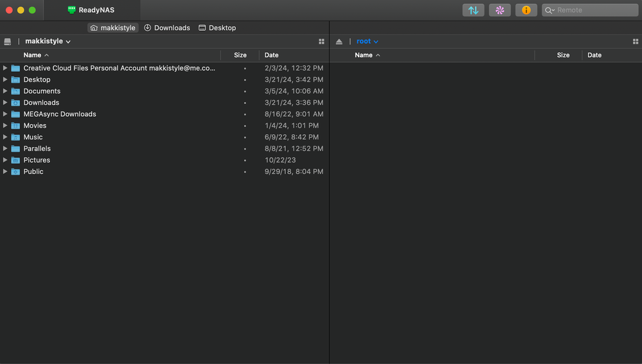Expand the Movies folder

click(x=5, y=125)
